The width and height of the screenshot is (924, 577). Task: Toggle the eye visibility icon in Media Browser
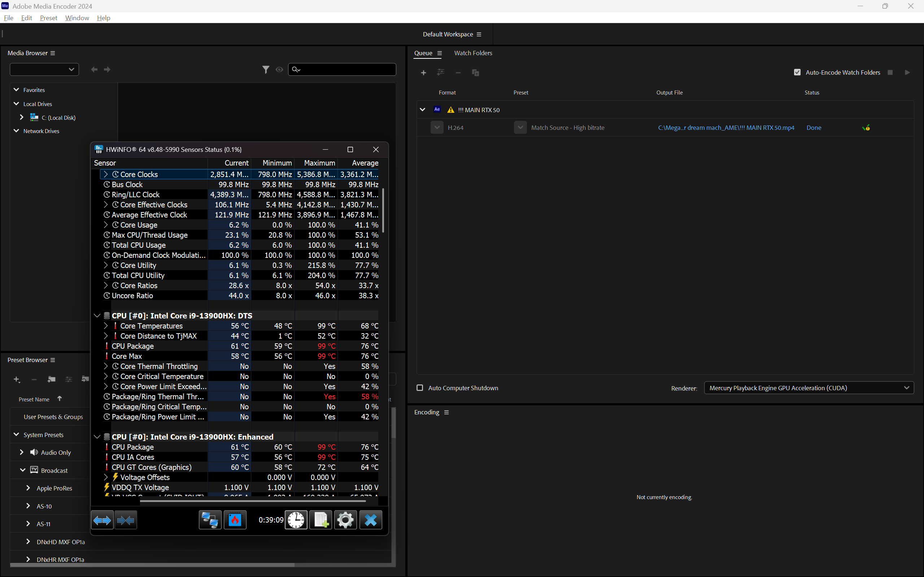point(279,70)
